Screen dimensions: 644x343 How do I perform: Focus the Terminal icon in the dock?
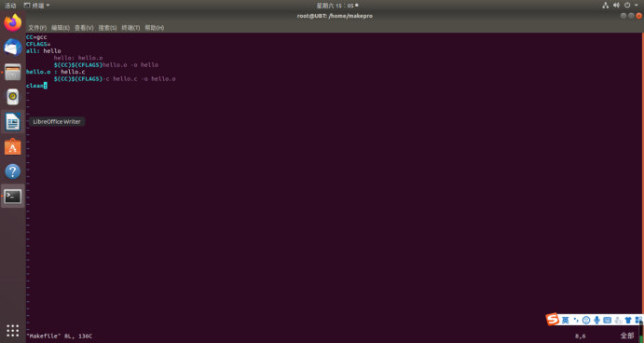[13, 197]
